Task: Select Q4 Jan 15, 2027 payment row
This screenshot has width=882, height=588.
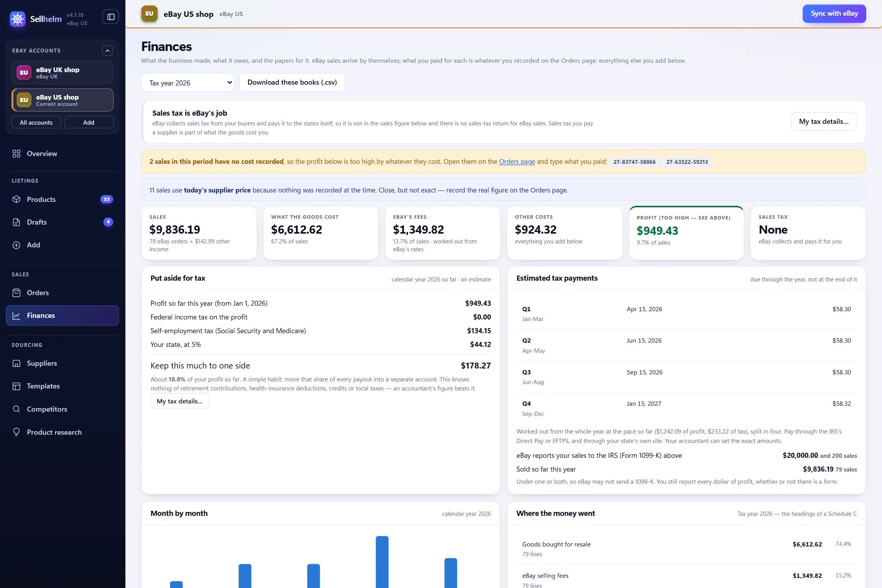Action: point(686,408)
